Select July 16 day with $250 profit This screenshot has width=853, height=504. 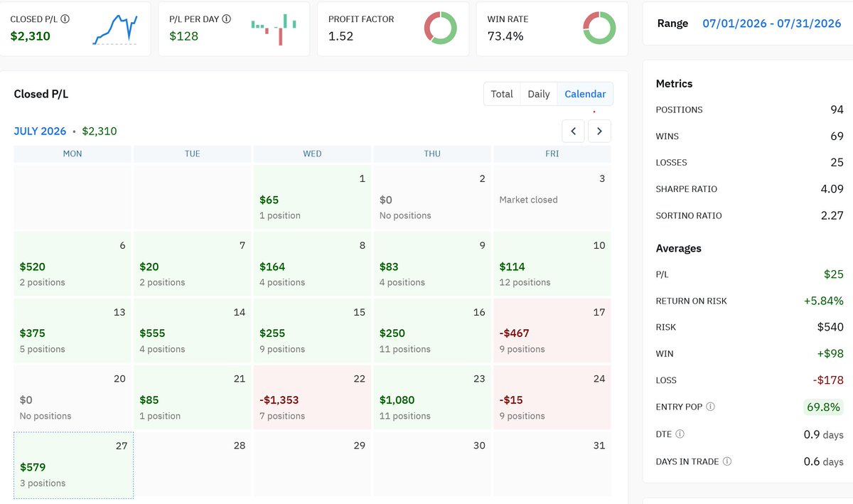[x=432, y=331]
